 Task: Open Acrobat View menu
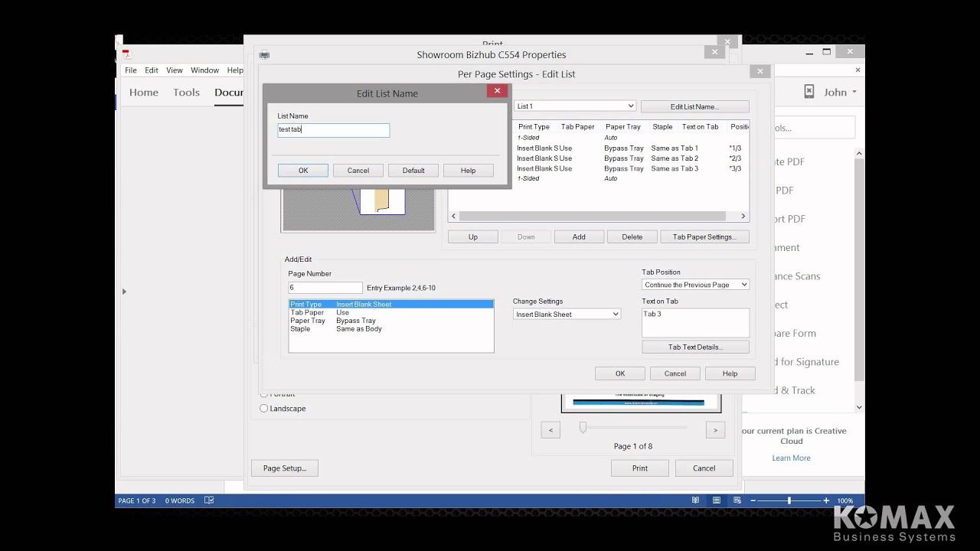(175, 70)
